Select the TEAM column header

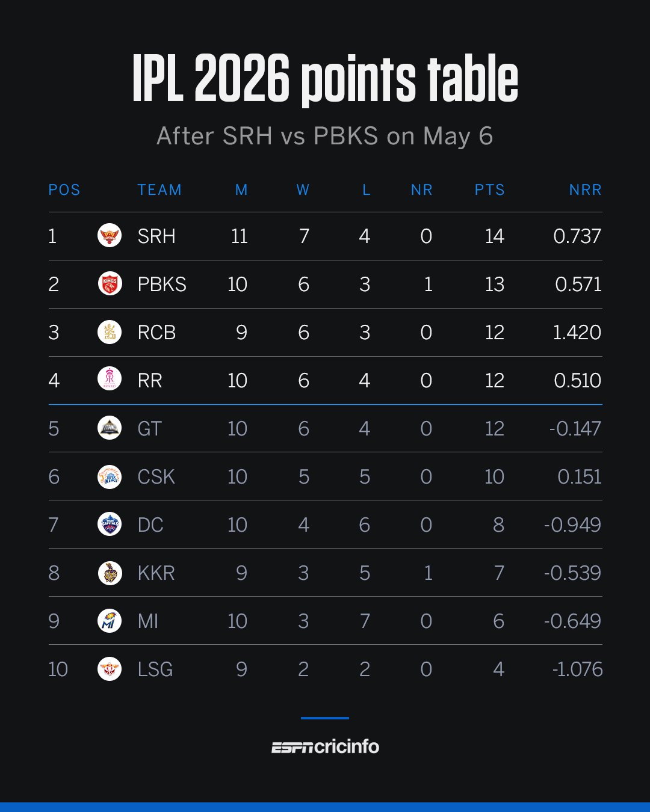[x=159, y=190]
